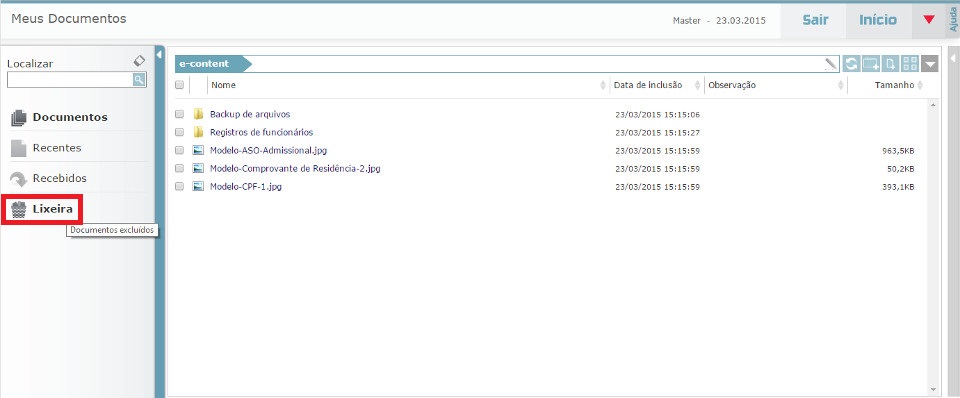The image size is (960, 398).
Task: Toggle the select-all checkbox in header
Action: point(179,85)
